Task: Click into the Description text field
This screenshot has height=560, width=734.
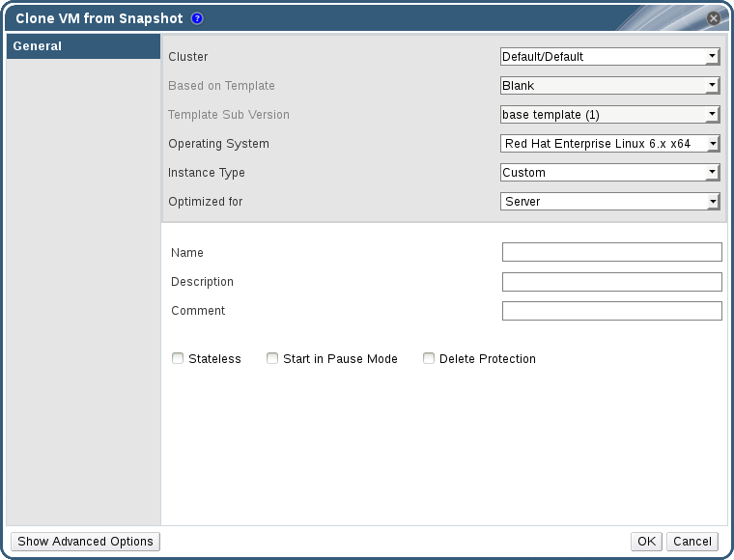Action: pos(611,282)
